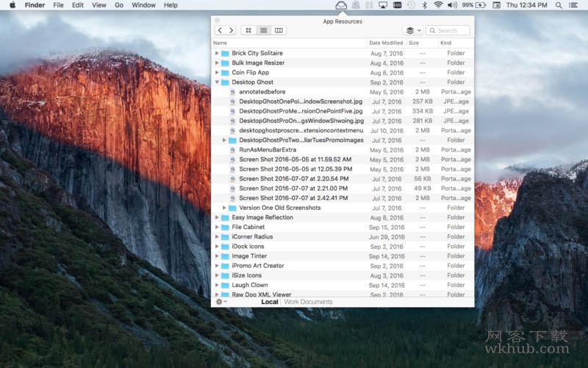Click the Desktop Ghost folder icon
The width and height of the screenshot is (588, 368).
click(x=225, y=82)
